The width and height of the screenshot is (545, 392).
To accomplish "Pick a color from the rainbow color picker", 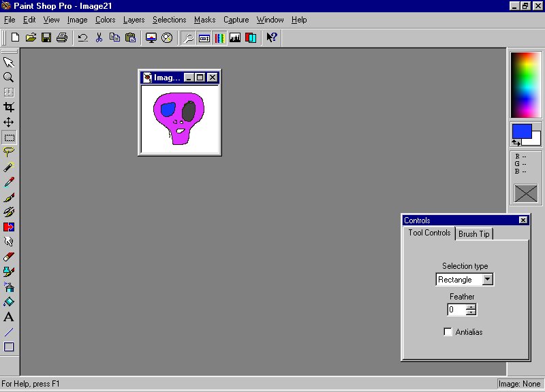I will pos(525,85).
